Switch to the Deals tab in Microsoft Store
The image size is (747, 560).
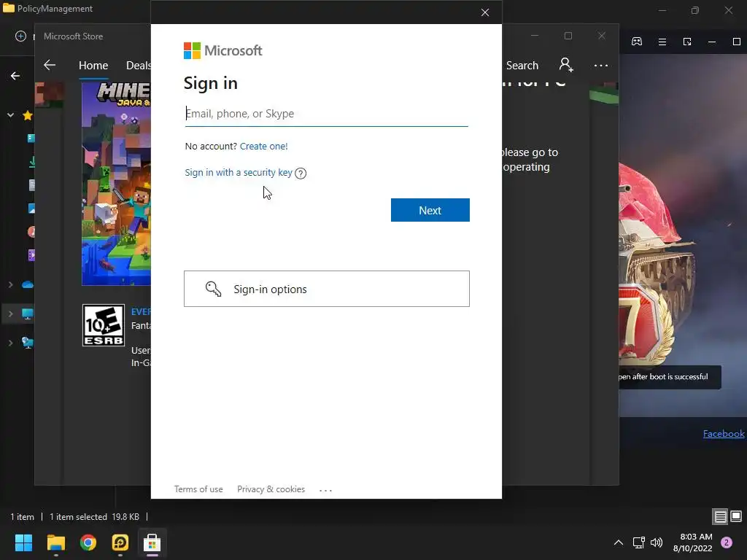coord(138,66)
